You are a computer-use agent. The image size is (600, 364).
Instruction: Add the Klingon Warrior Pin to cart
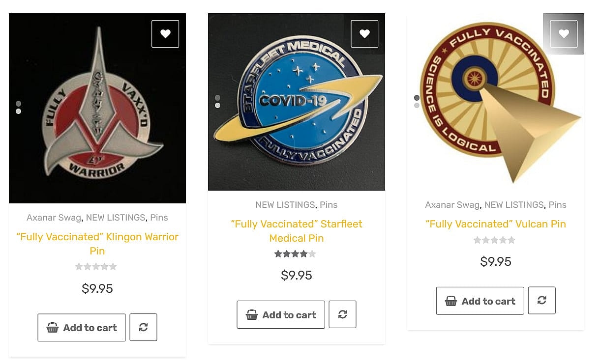(82, 328)
